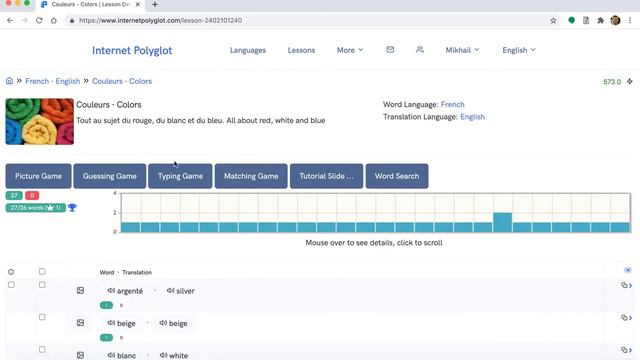
Task: Open the French word language link
Action: click(453, 104)
